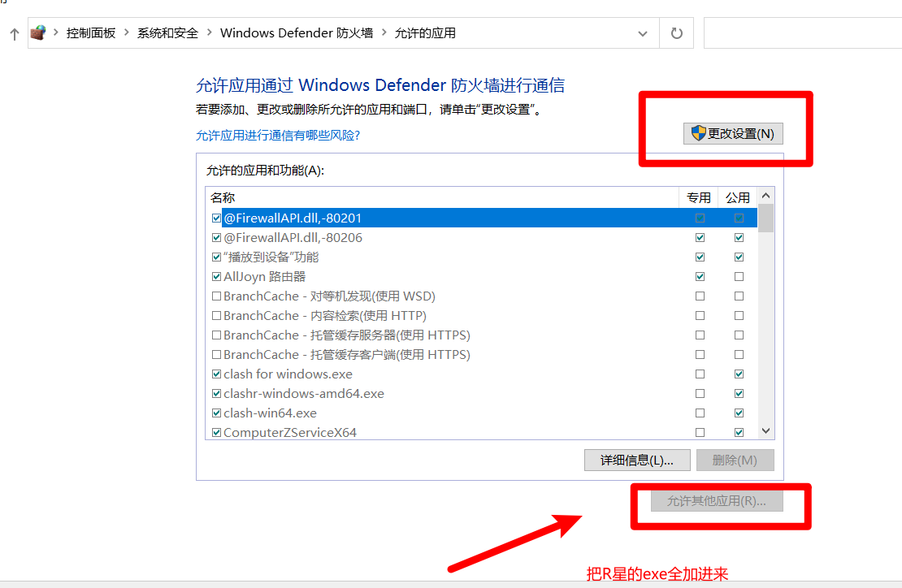The width and height of the screenshot is (902, 588).
Task: Select the @FirewallAPI.dll,-80206 row
Action: pyautogui.click(x=482, y=237)
